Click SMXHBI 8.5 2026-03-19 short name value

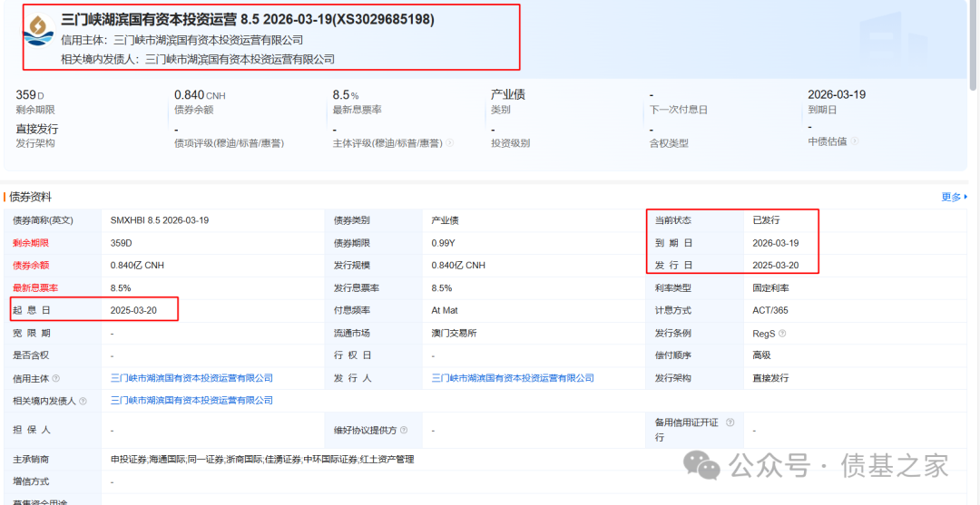point(160,220)
